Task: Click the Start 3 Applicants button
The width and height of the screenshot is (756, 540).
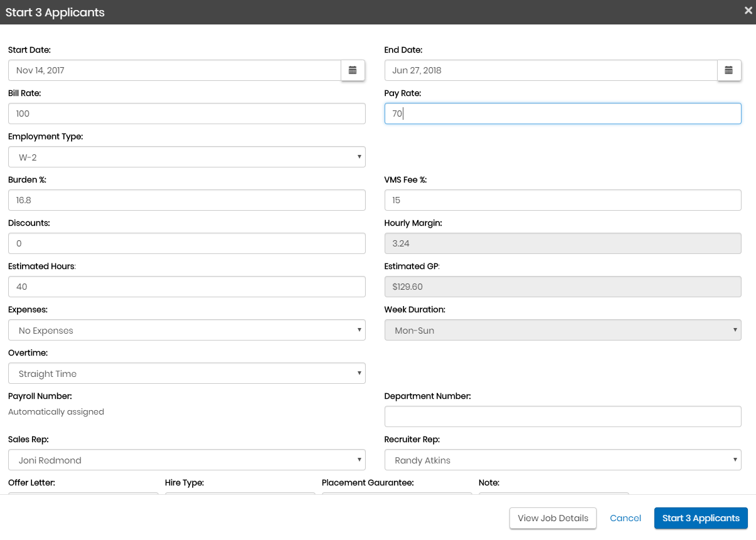Action: [x=701, y=518]
